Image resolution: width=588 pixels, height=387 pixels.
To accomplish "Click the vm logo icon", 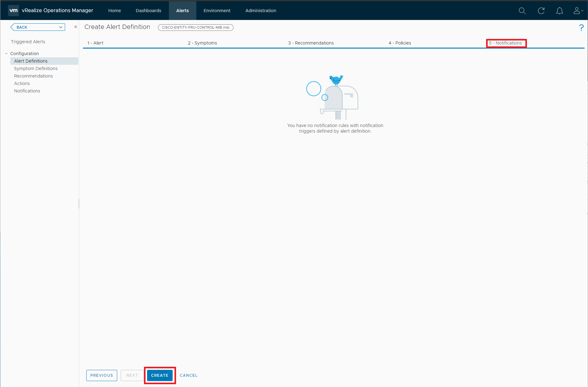I will pos(13,11).
